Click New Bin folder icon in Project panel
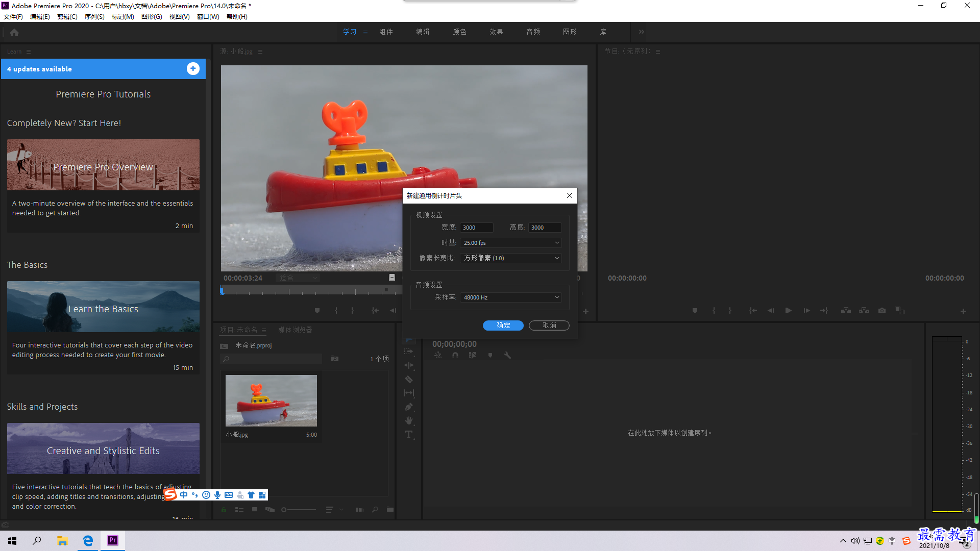980x551 pixels. coord(390,509)
